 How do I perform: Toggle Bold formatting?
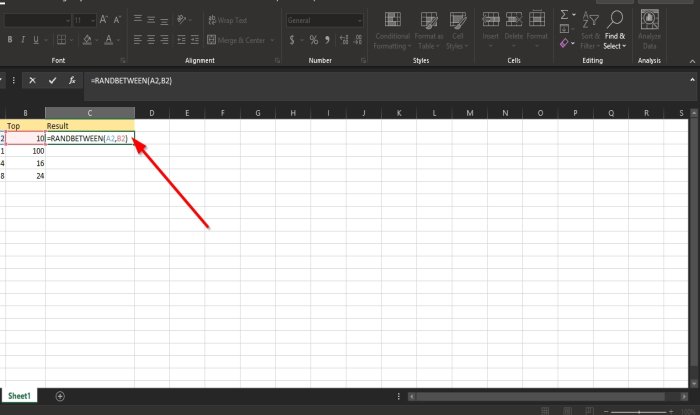point(10,40)
